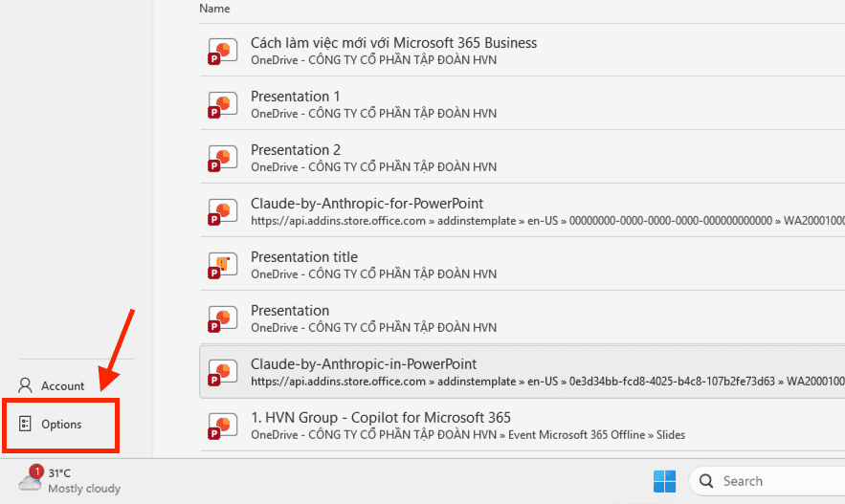The height and width of the screenshot is (504, 845).
Task: Open "1. HVN Group - Copilot for Microsoft 365"
Action: (381, 418)
